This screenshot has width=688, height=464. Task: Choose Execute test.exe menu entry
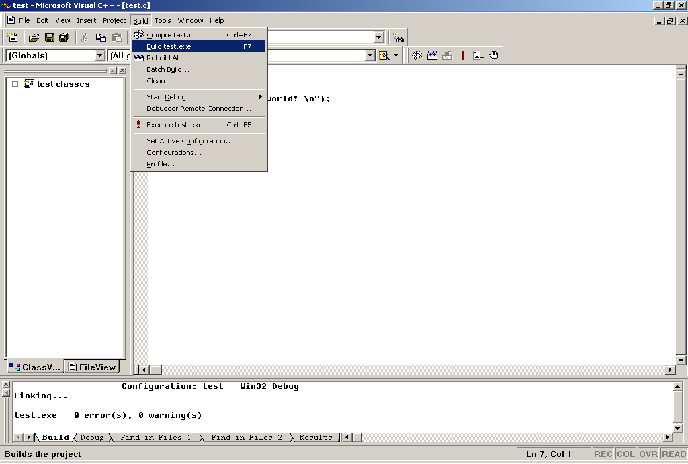[199, 125]
